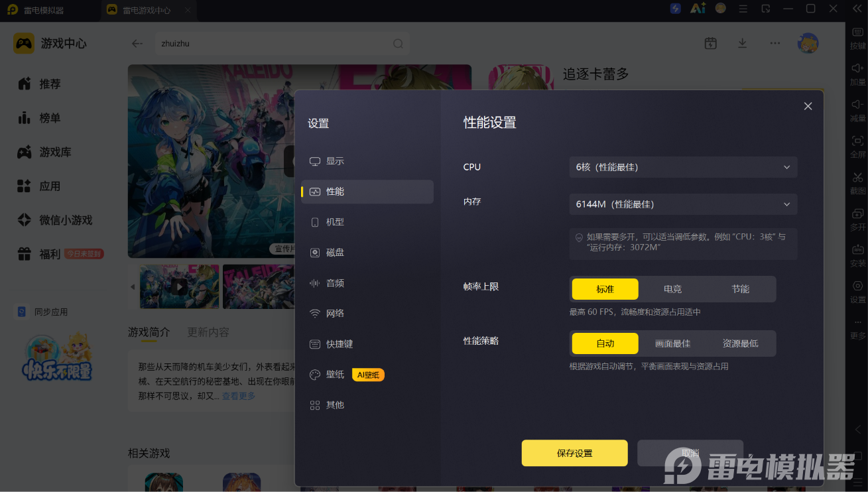The image size is (868, 492).
Task: Collapse the right toolbar with double chevron
Action: coord(857,9)
